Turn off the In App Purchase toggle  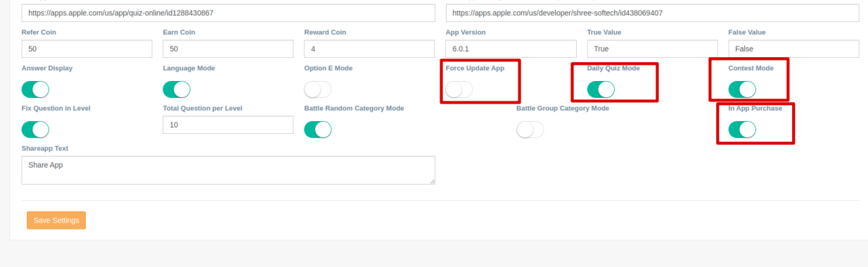click(742, 130)
